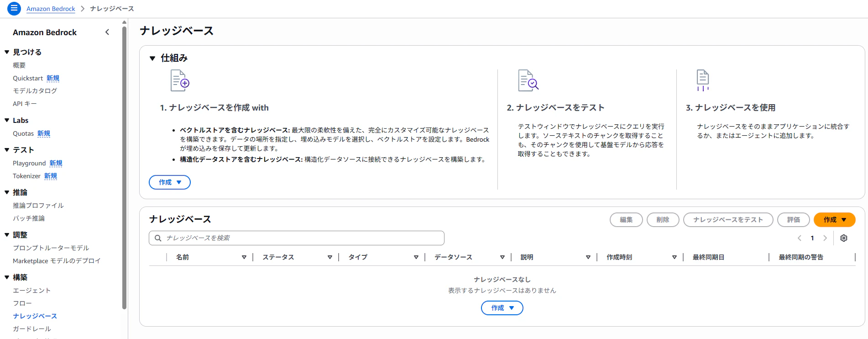The height and width of the screenshot is (339, 868).
Task: Collapse the 調整 sidebar group
Action: (7, 235)
